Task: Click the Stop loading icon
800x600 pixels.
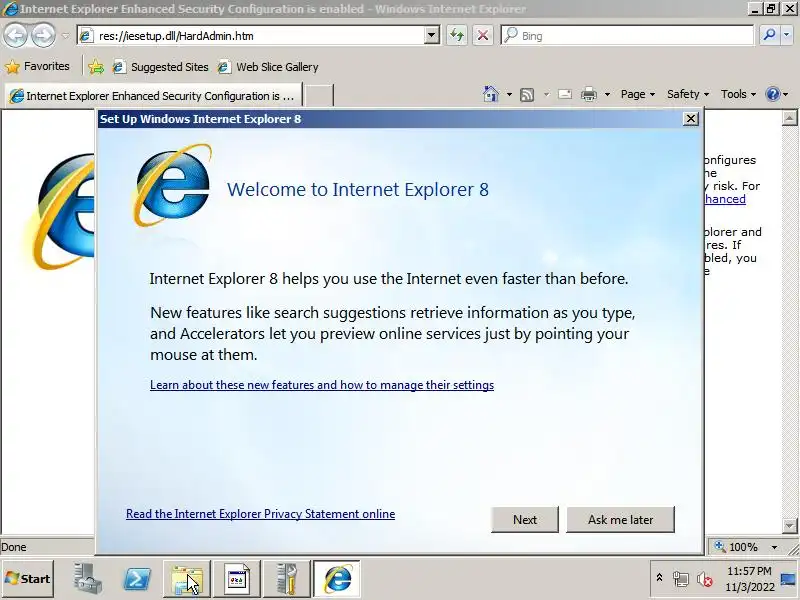Action: pyautogui.click(x=483, y=36)
